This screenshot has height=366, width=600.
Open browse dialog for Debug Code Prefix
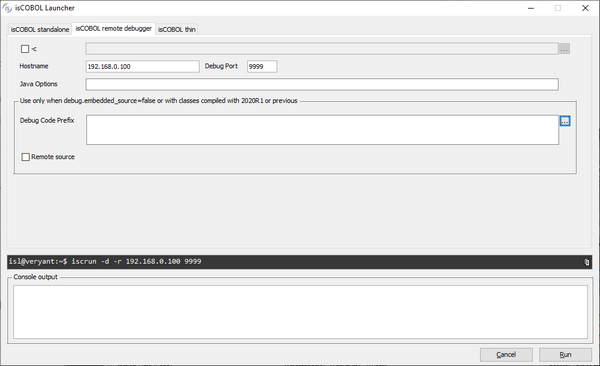click(x=565, y=121)
